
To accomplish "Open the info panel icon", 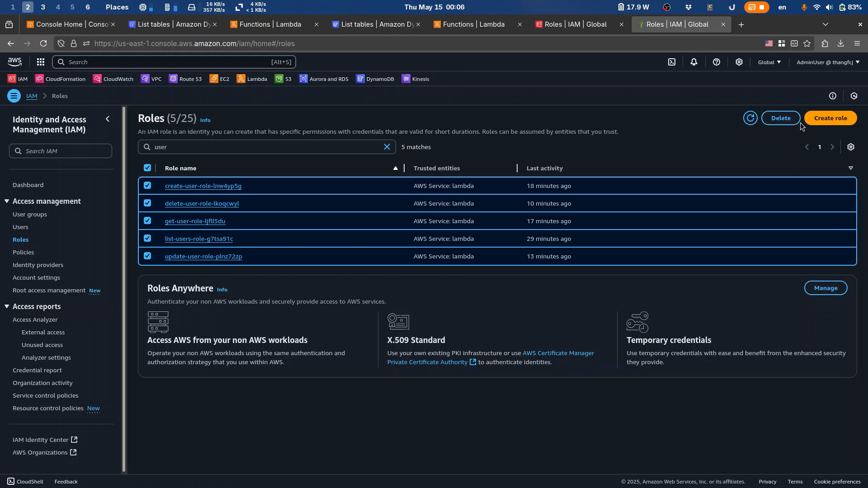I will [833, 96].
